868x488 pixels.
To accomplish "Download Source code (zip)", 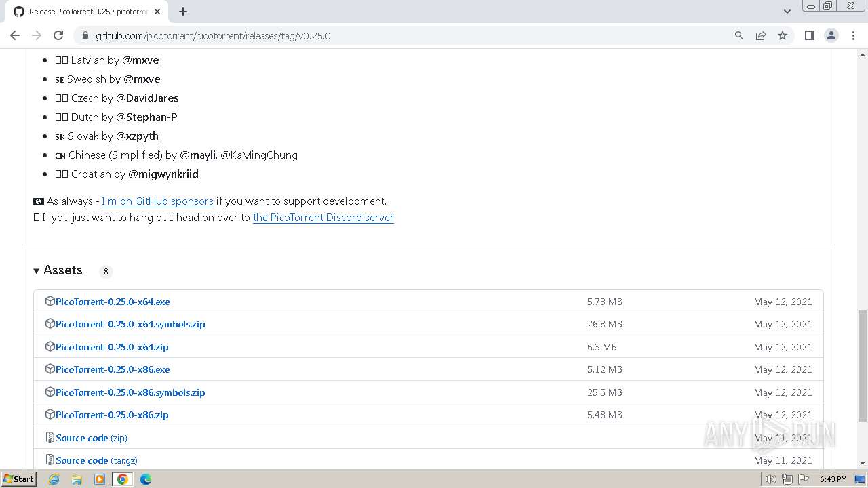I will (x=92, y=438).
